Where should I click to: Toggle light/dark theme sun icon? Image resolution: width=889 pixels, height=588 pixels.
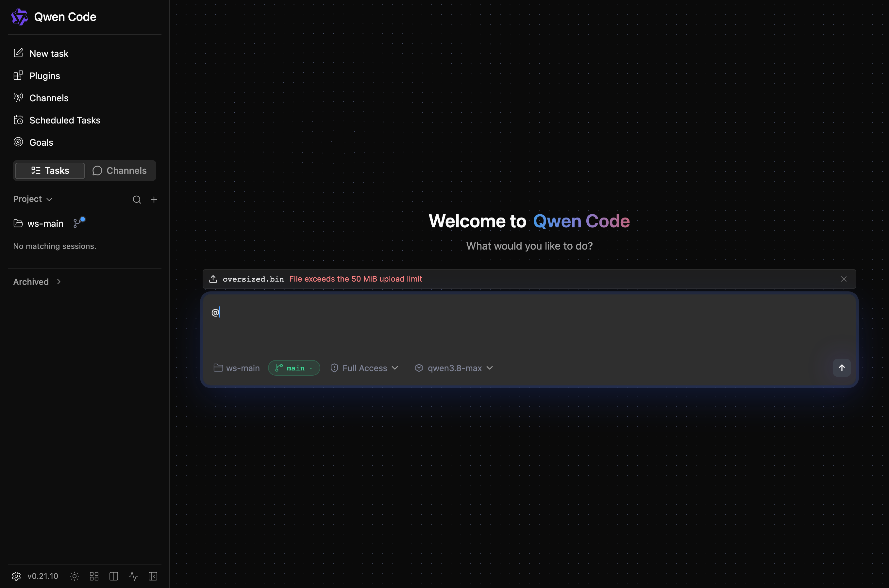(x=74, y=576)
